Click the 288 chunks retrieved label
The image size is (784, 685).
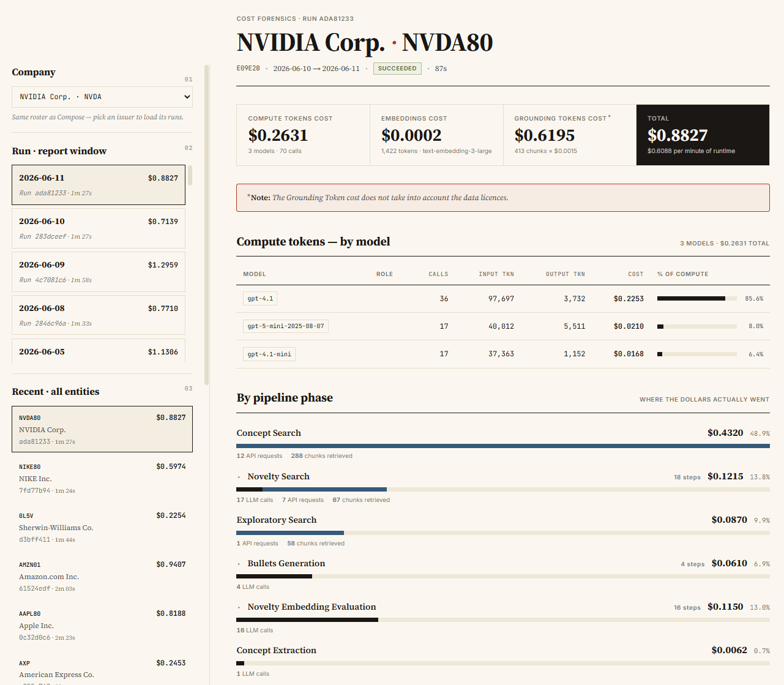pyautogui.click(x=322, y=456)
